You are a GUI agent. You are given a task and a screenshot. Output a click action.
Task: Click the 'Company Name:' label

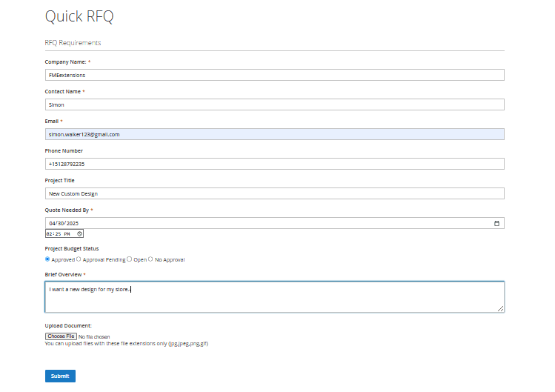coord(65,62)
